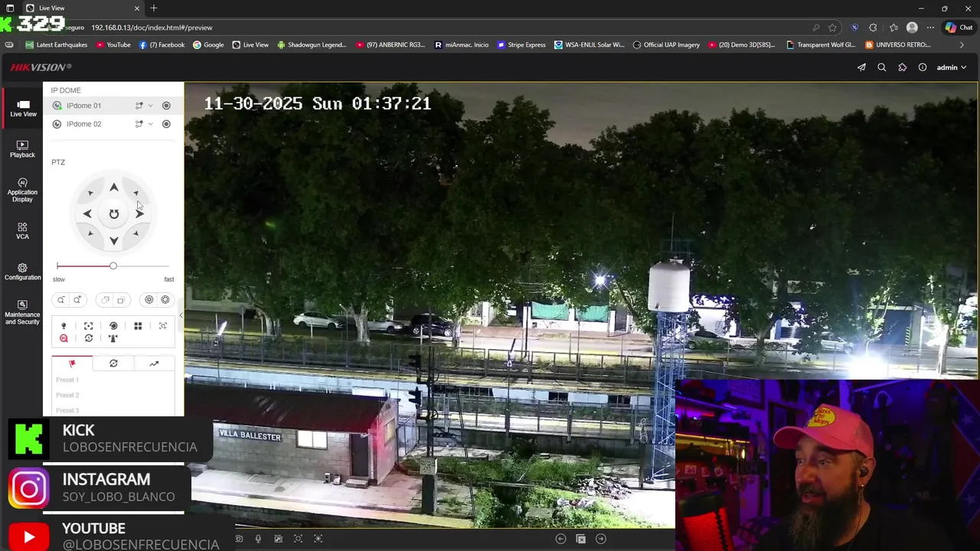The height and width of the screenshot is (551, 980).
Task: Open Google bookmark
Action: pos(208,45)
